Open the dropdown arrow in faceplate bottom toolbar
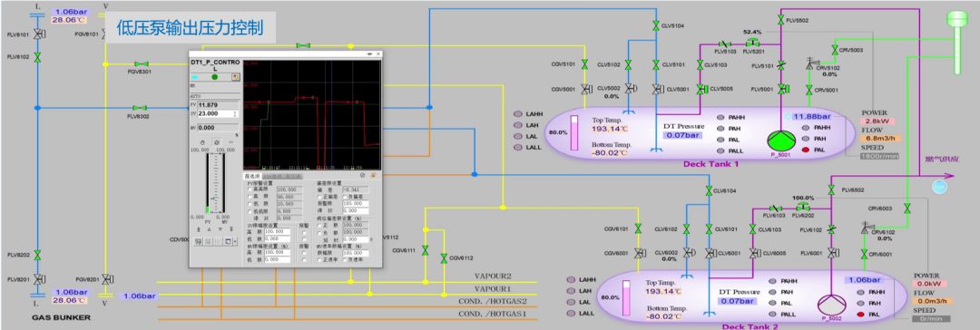 click(236, 241)
